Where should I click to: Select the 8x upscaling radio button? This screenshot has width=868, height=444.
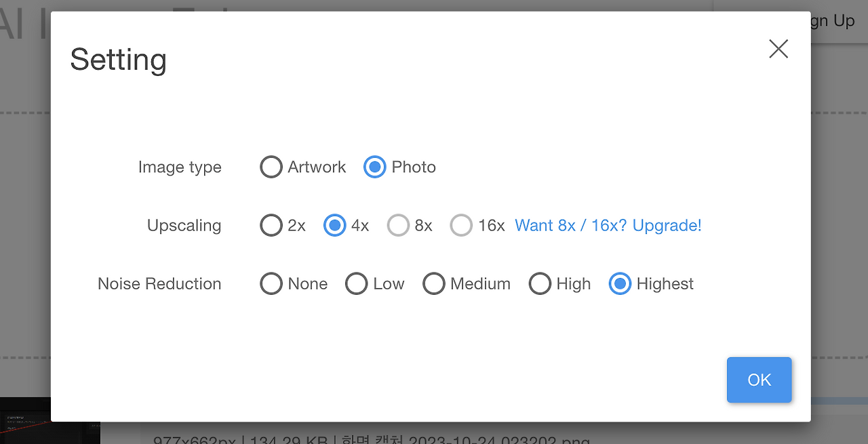(398, 225)
